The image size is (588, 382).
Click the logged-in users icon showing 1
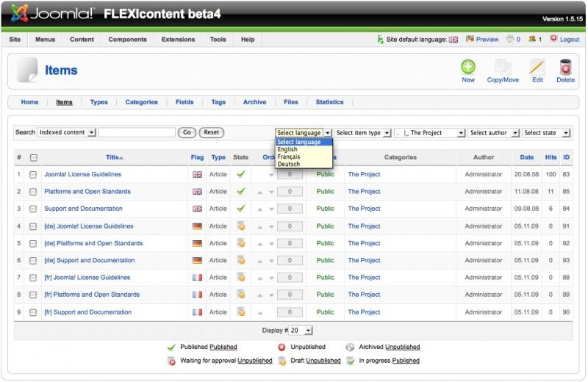point(532,39)
